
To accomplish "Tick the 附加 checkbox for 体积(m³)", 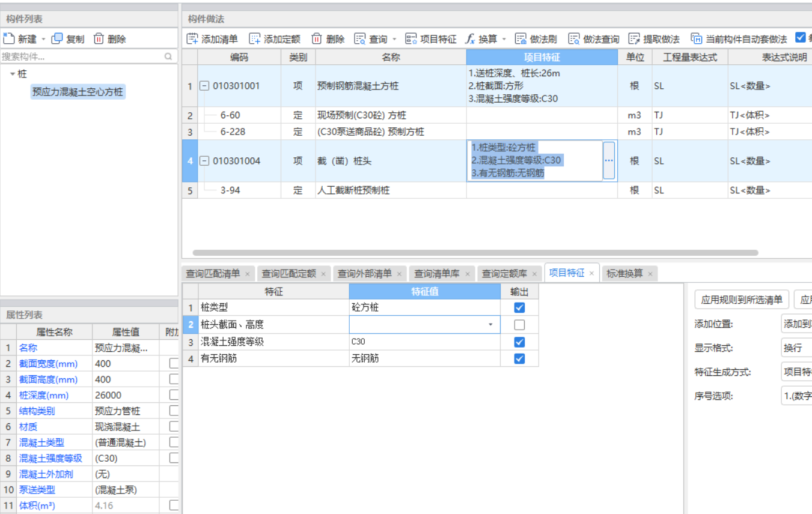I will 174,506.
